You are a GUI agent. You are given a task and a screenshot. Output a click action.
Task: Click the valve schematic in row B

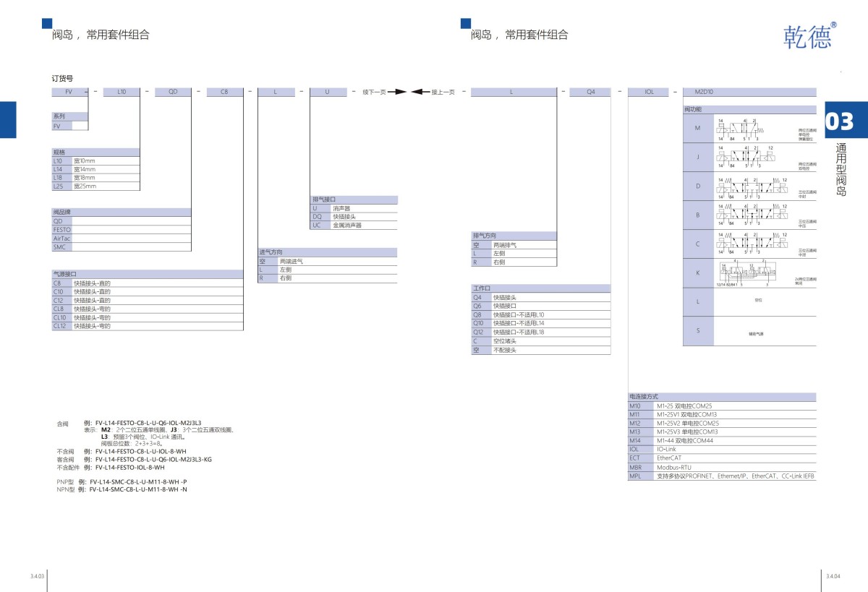tap(752, 215)
